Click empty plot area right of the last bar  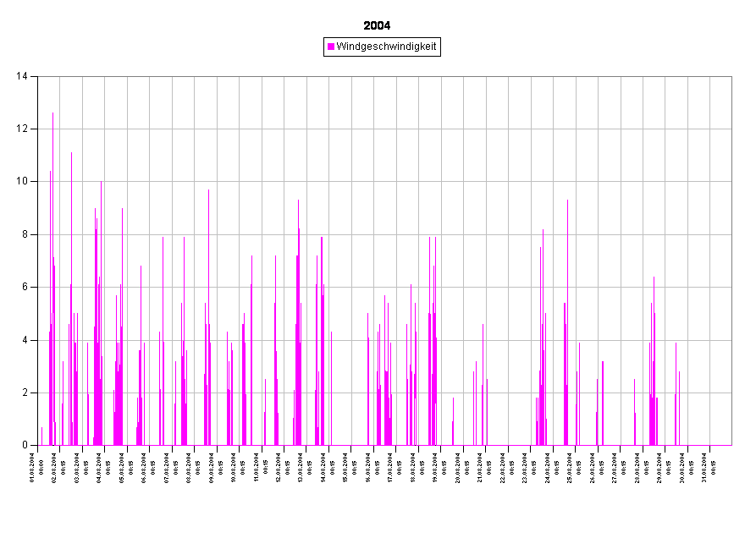tap(707, 338)
